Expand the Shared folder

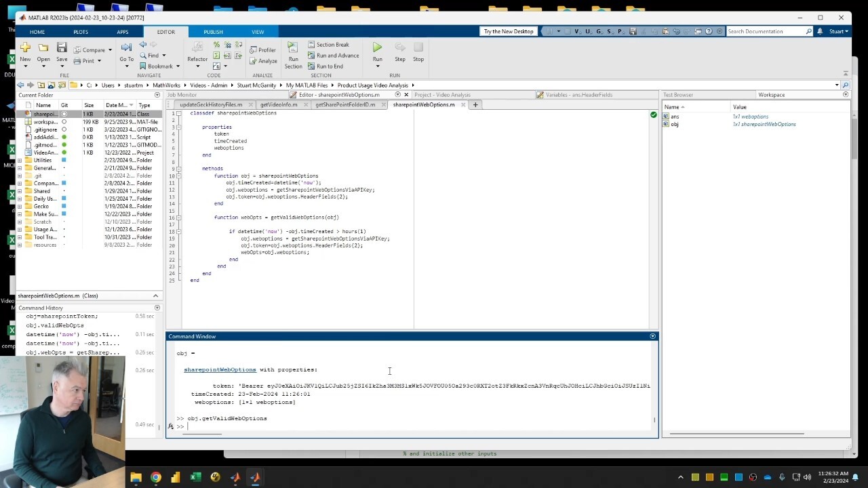click(x=19, y=191)
